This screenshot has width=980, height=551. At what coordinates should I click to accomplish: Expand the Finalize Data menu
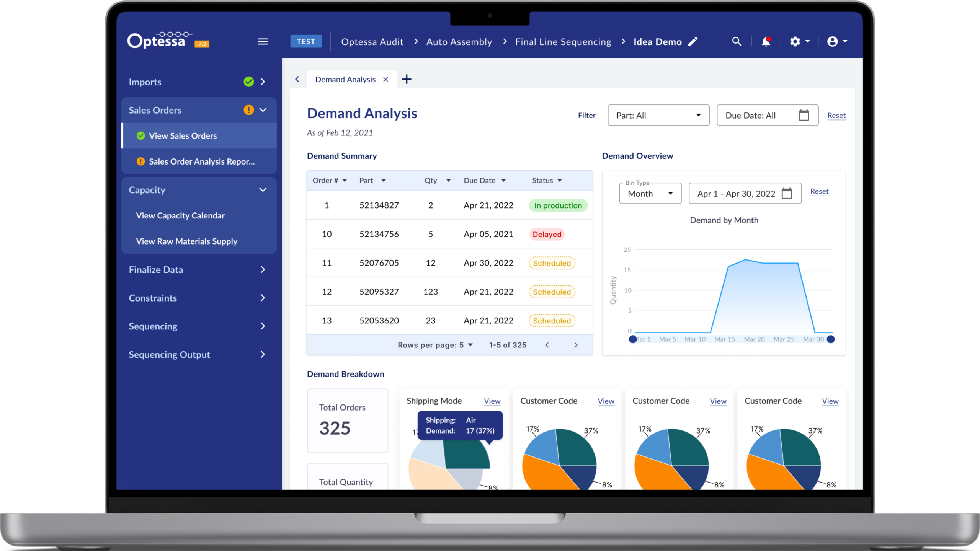(263, 270)
